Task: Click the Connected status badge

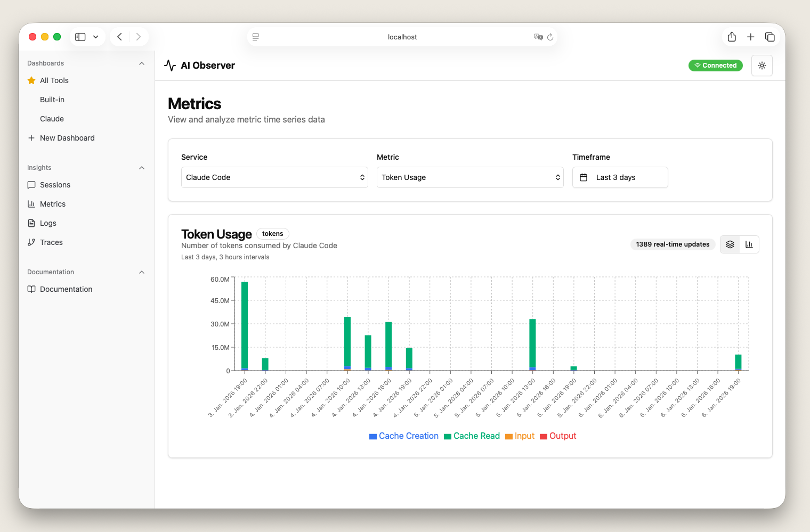Action: click(x=715, y=66)
